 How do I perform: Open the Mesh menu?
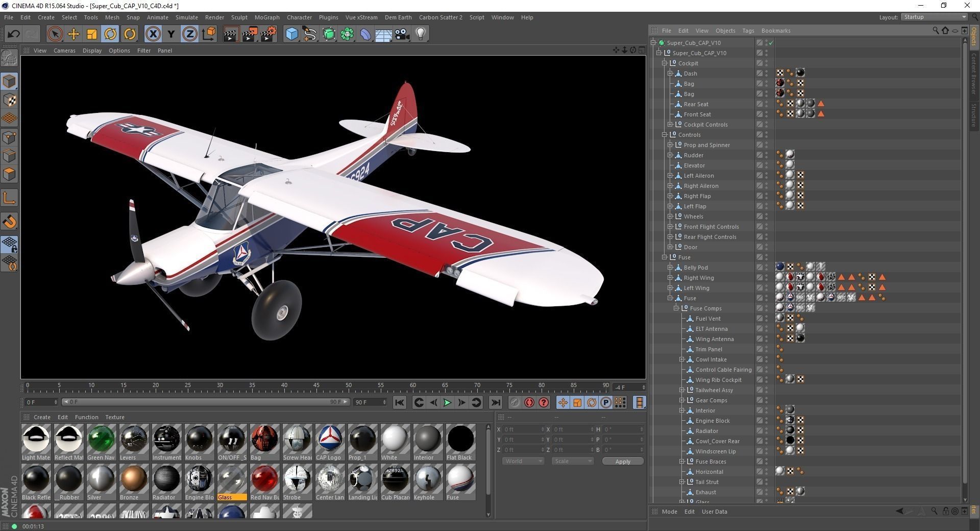click(x=112, y=17)
